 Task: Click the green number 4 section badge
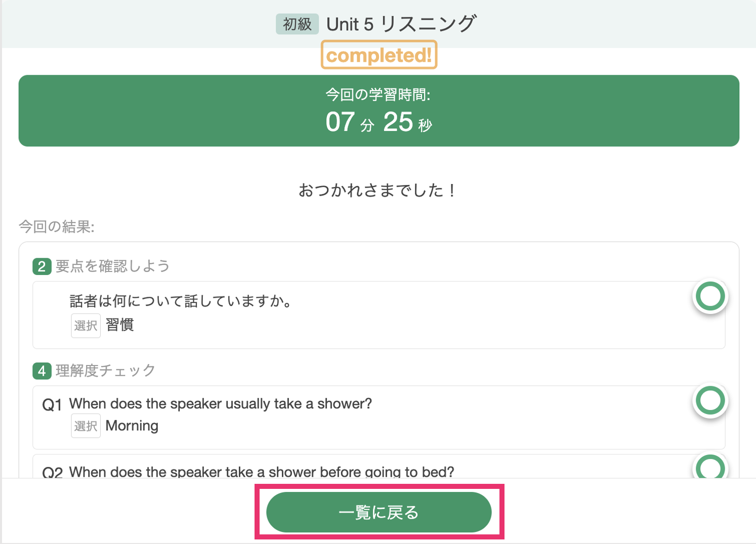[41, 371]
